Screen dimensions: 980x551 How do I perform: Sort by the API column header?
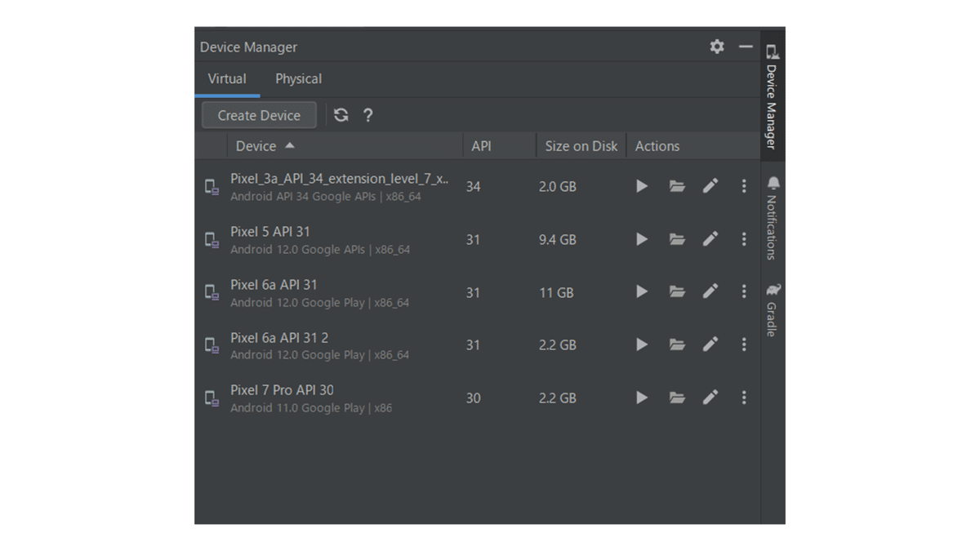[500, 146]
